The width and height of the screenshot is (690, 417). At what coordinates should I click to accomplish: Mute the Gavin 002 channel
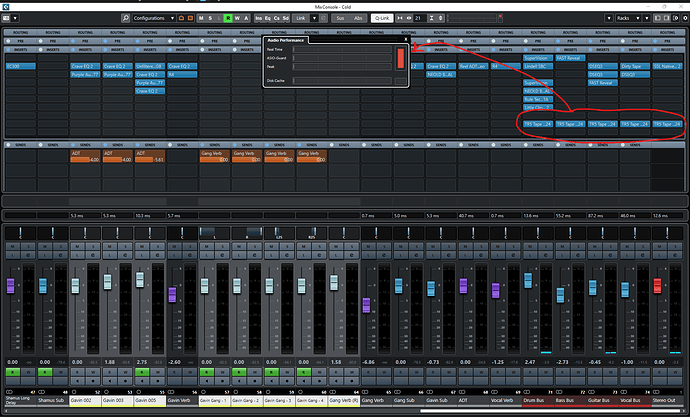[77, 246]
